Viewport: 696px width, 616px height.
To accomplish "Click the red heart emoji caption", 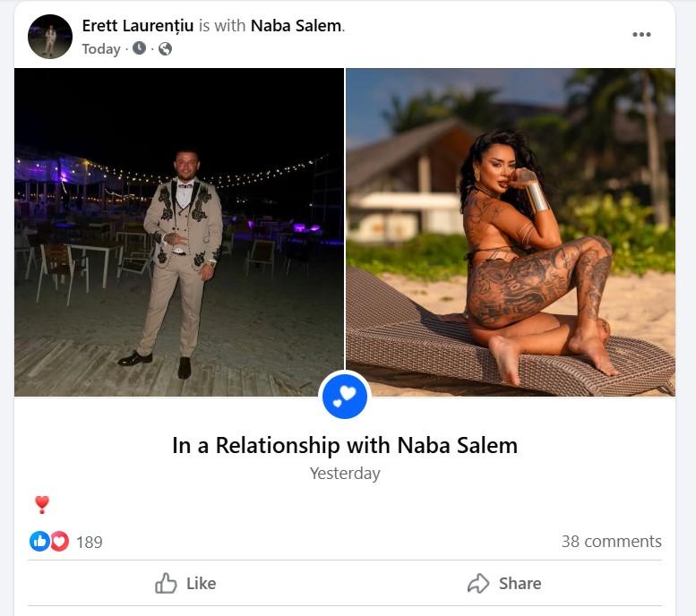I will coord(41,504).
